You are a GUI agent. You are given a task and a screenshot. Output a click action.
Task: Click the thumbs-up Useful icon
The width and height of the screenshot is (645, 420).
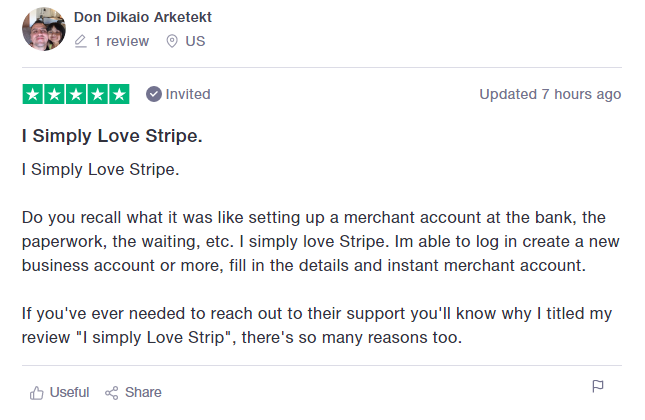tap(37, 392)
